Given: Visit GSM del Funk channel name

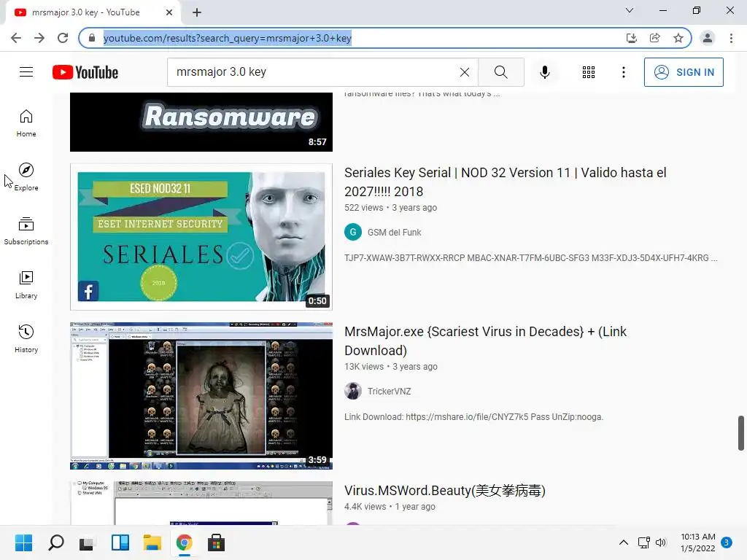Looking at the screenshot, I should pyautogui.click(x=395, y=233).
